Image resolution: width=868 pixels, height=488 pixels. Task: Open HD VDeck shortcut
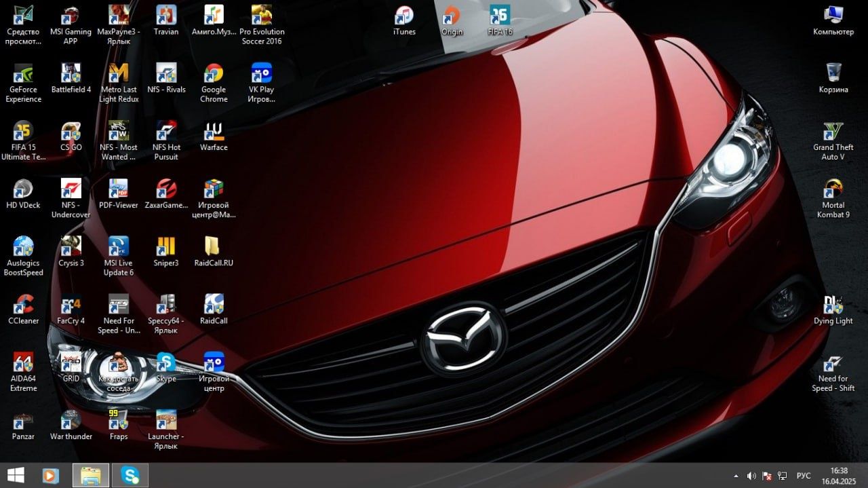pos(24,193)
